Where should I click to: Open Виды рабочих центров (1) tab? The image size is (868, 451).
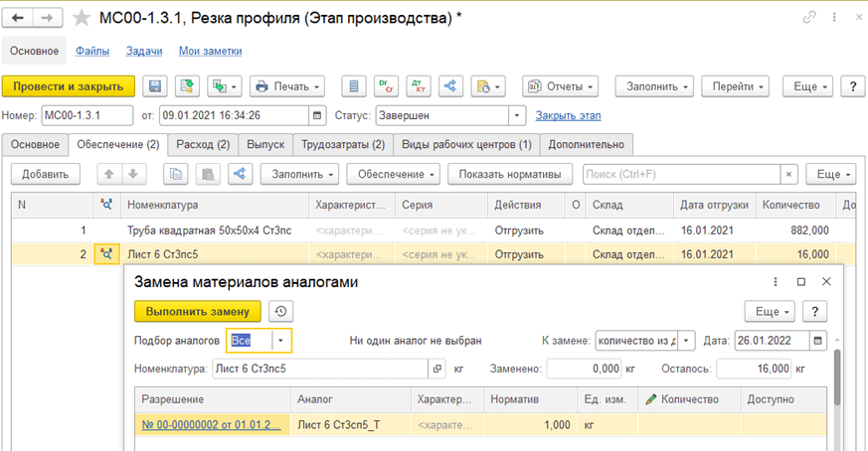click(466, 144)
